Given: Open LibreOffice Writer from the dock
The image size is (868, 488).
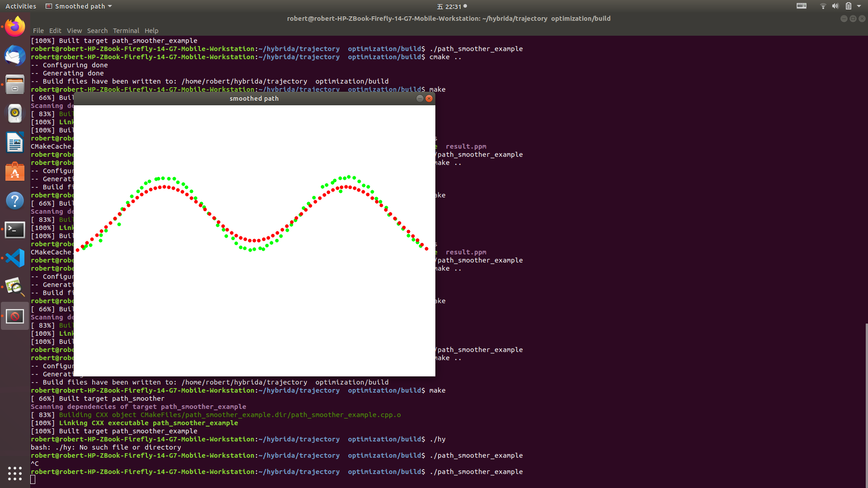Looking at the screenshot, I should tap(15, 143).
